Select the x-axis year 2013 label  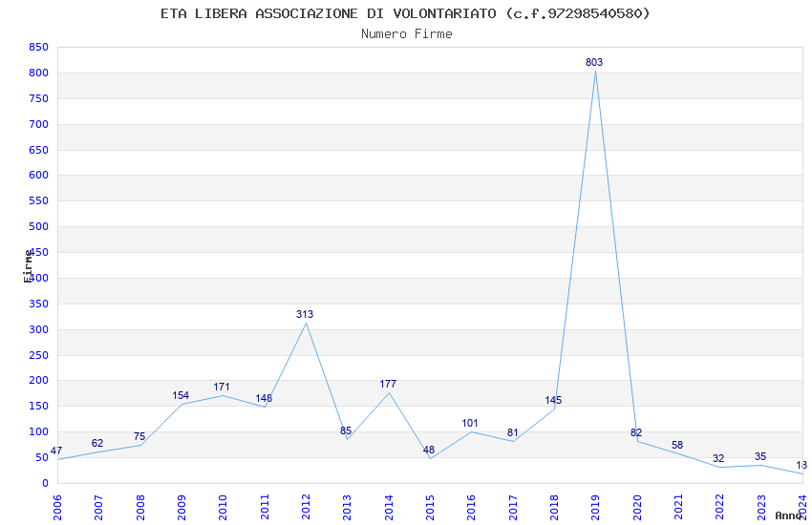pyautogui.click(x=347, y=508)
